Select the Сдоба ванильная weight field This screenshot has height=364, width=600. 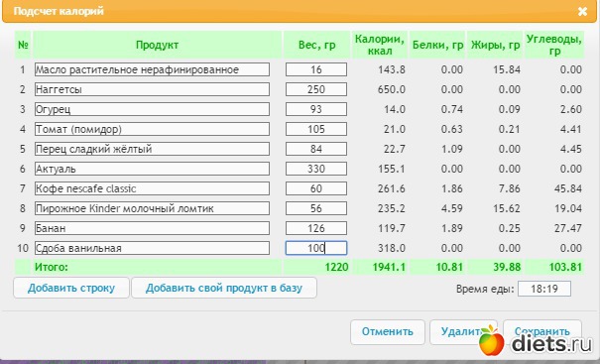[x=316, y=248]
